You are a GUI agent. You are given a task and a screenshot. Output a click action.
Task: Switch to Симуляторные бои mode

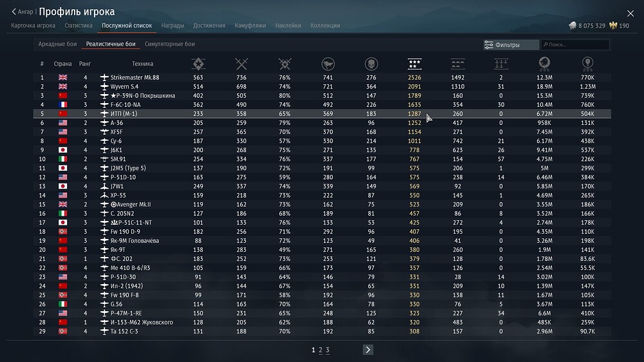pyautogui.click(x=169, y=44)
